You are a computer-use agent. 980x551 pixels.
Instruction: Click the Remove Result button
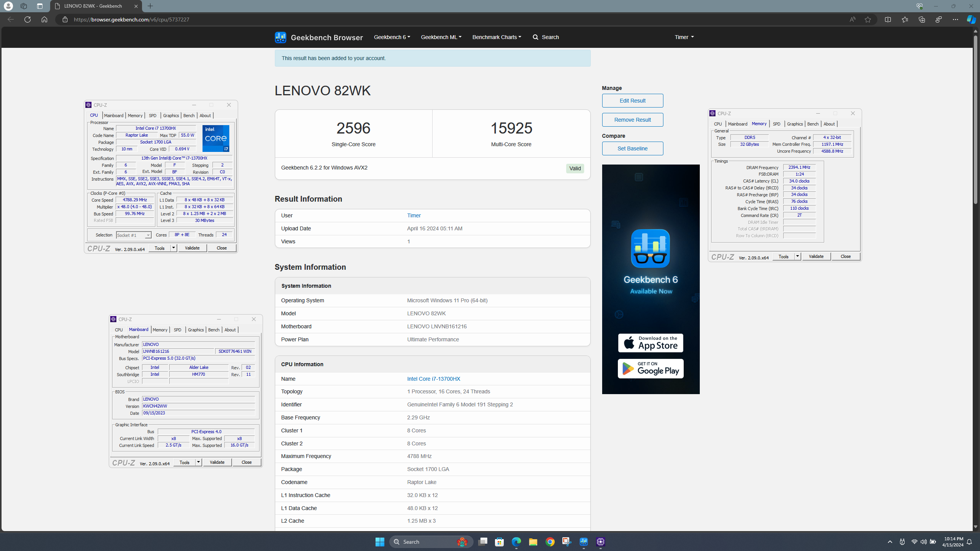(x=632, y=120)
